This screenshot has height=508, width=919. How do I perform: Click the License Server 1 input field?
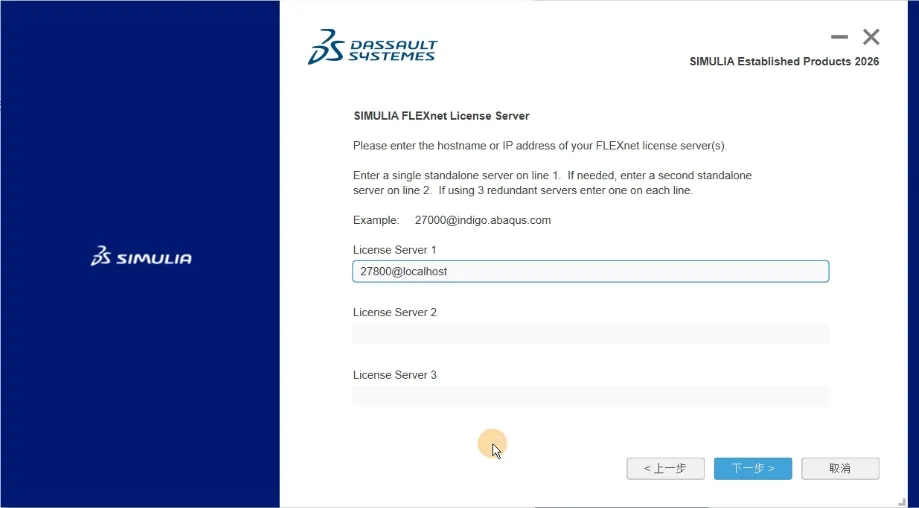point(590,271)
